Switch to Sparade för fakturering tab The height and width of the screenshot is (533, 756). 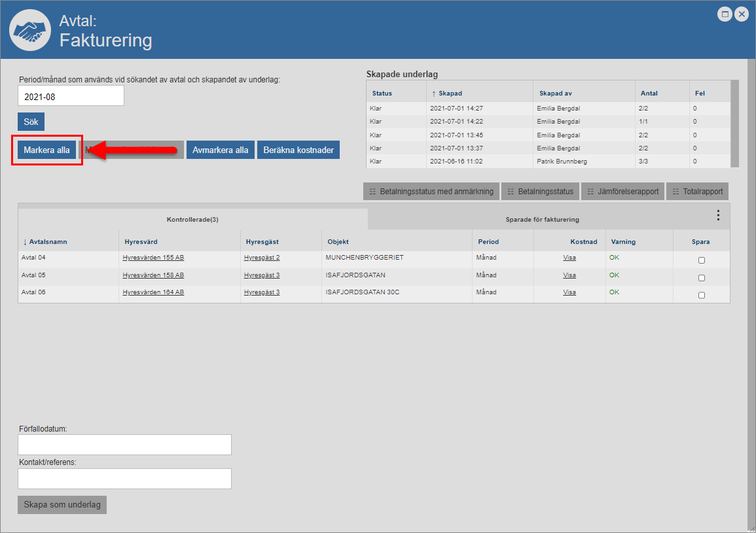point(542,220)
